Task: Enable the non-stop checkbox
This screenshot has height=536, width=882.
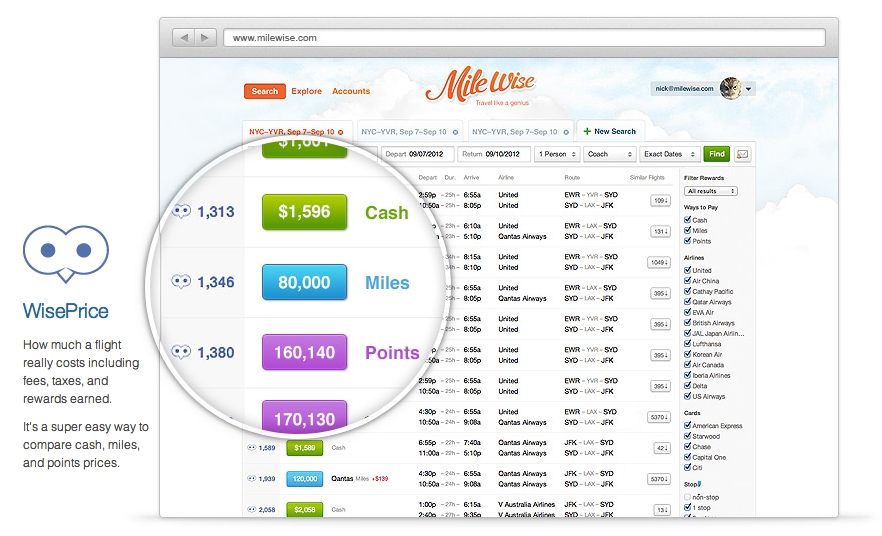Action: click(687, 497)
